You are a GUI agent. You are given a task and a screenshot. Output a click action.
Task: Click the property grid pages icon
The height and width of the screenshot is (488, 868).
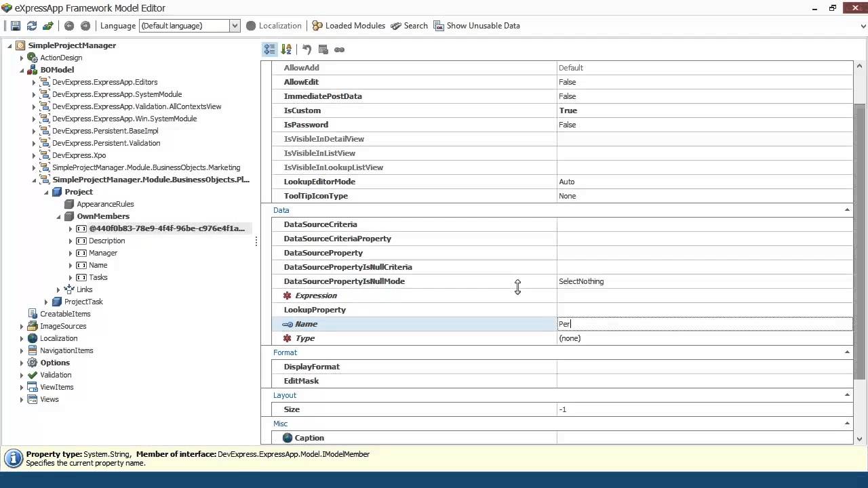tap(323, 49)
